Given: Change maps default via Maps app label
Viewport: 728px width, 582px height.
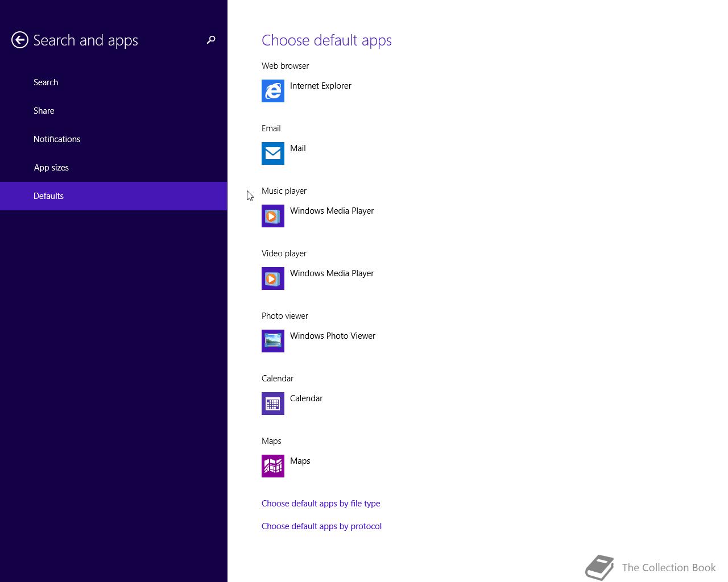Looking at the screenshot, I should click(x=300, y=461).
